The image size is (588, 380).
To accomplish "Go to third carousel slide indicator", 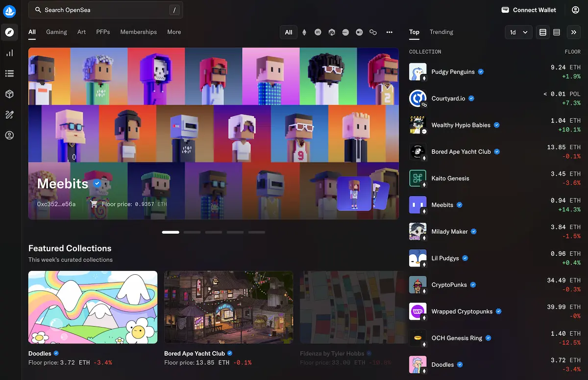I will (x=214, y=232).
